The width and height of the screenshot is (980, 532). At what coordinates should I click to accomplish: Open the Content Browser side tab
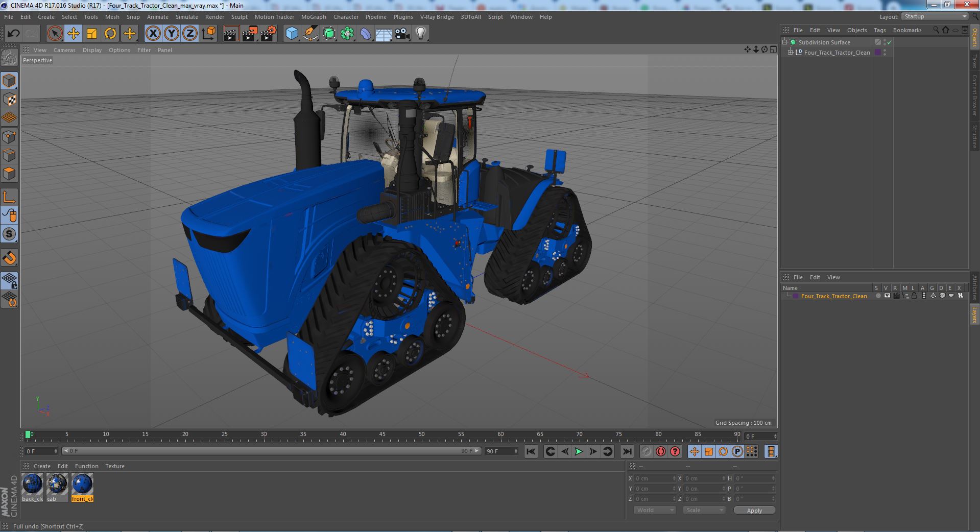click(x=974, y=95)
